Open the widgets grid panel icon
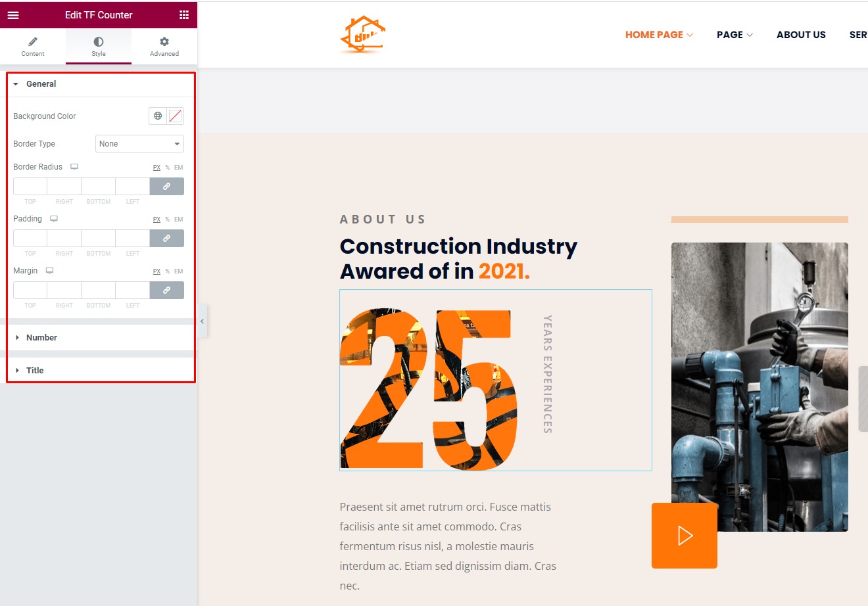This screenshot has height=606, width=868. [184, 14]
